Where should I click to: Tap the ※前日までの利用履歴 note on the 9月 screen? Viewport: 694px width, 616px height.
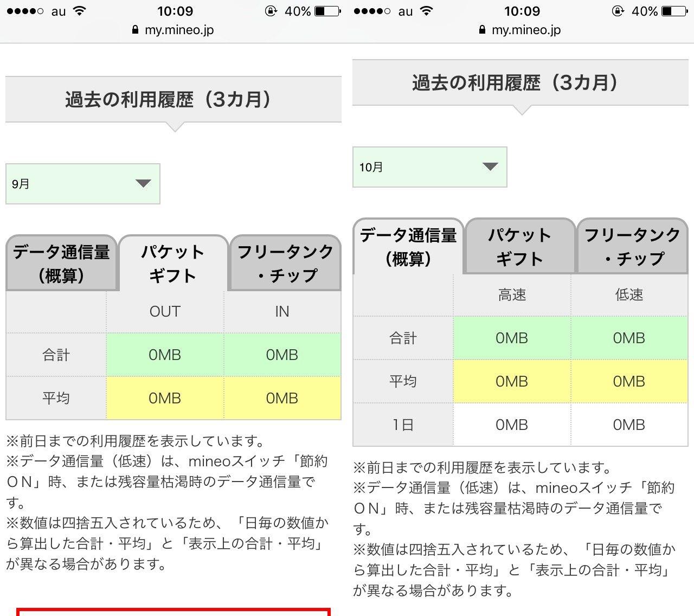(136, 441)
